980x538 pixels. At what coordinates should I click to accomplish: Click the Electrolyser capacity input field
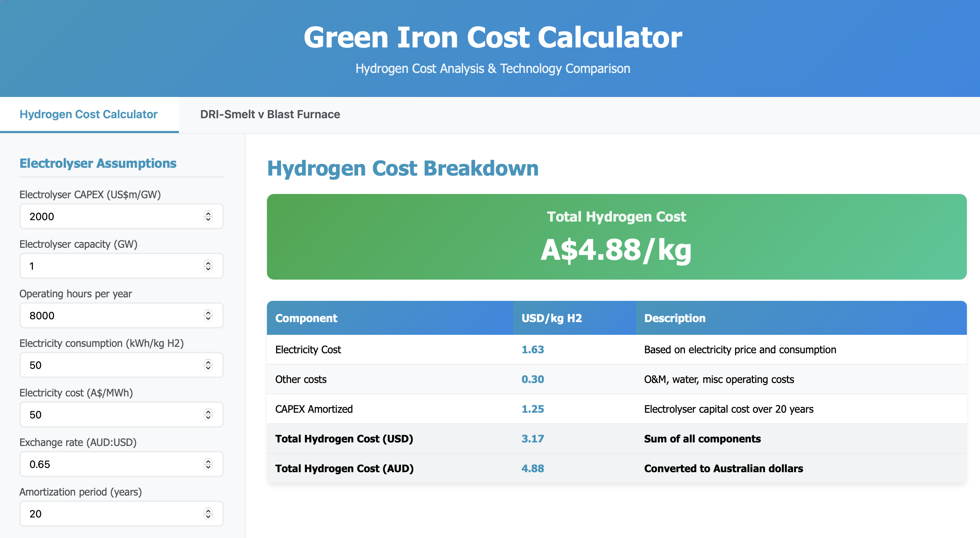click(x=110, y=266)
